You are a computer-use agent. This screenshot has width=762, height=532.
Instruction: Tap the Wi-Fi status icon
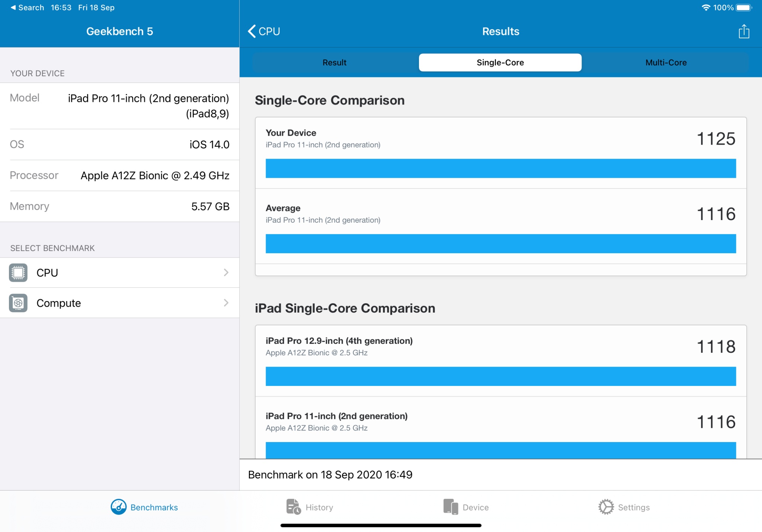[705, 7]
